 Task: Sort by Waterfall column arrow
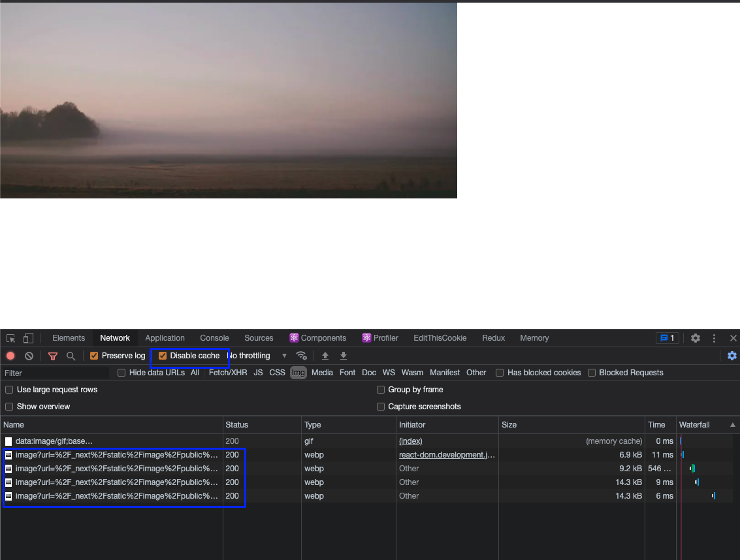732,425
